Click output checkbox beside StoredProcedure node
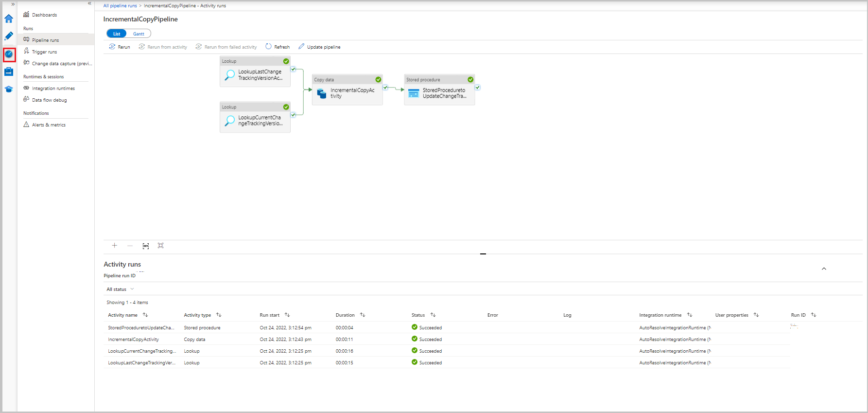The image size is (868, 413). 478,88
